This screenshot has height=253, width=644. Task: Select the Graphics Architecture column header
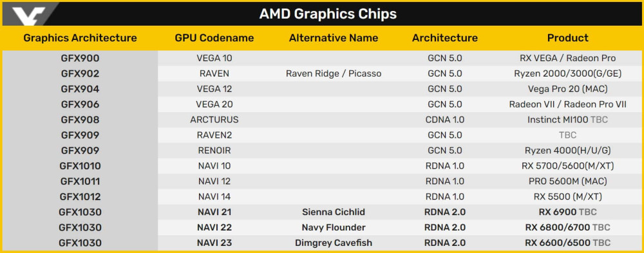click(x=80, y=38)
